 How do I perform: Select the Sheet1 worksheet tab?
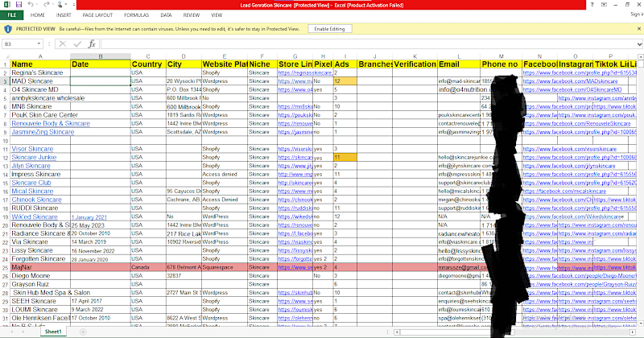pyautogui.click(x=53, y=332)
